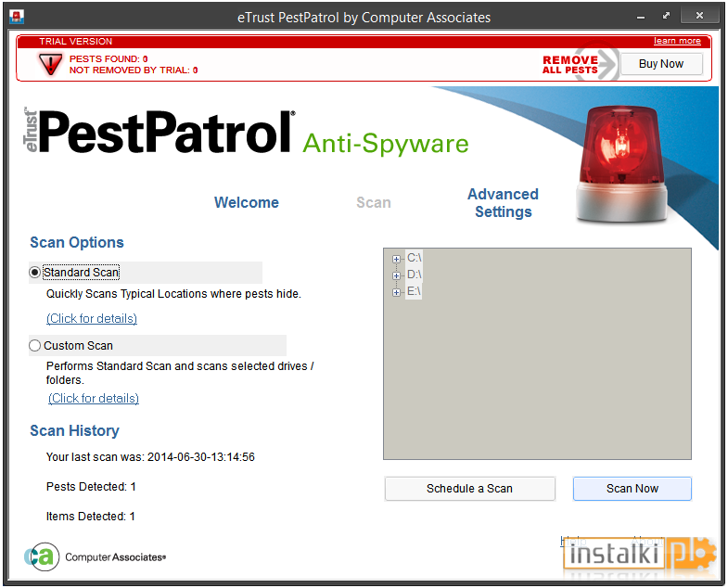Click the 'Your last scan was' text
Viewport: 728px width, 588px height.
pos(150,457)
